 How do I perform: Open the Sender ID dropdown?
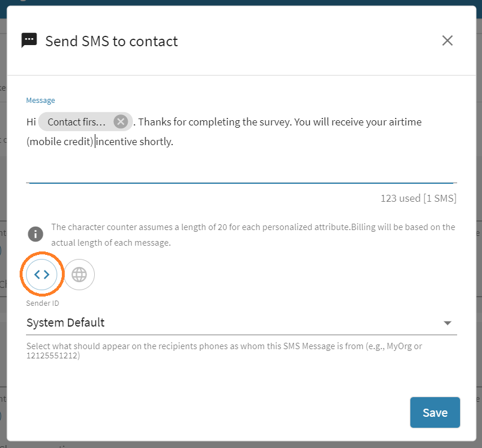point(241,322)
